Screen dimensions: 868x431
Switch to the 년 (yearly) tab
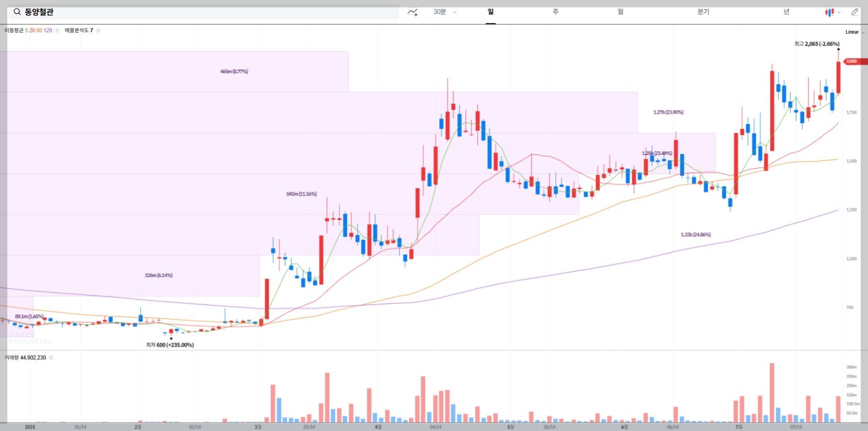point(786,12)
